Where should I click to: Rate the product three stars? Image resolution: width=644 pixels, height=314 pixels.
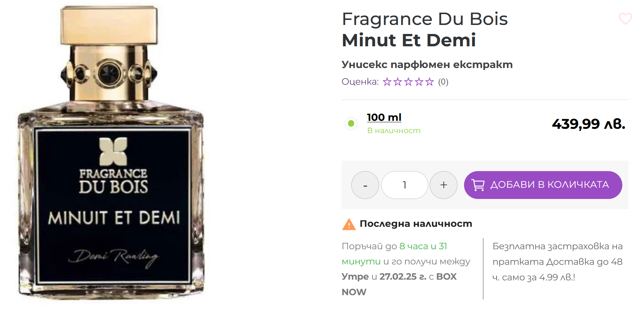(408, 82)
